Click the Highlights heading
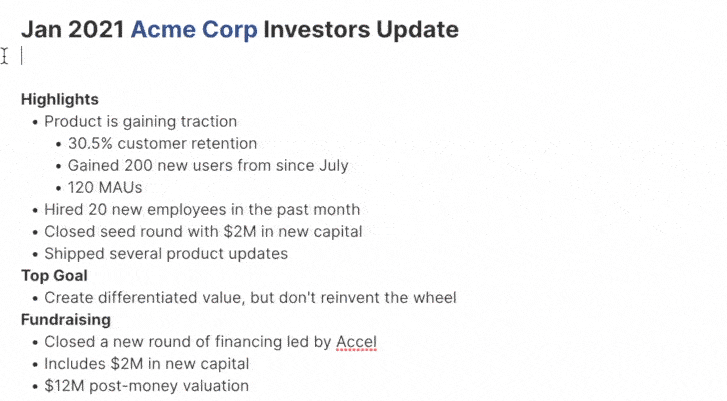This screenshot has height=401, width=727. 60,99
